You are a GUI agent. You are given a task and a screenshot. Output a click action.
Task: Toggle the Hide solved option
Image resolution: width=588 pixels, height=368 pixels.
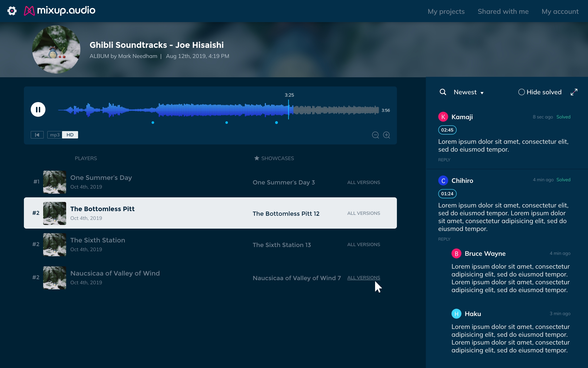pyautogui.click(x=540, y=92)
